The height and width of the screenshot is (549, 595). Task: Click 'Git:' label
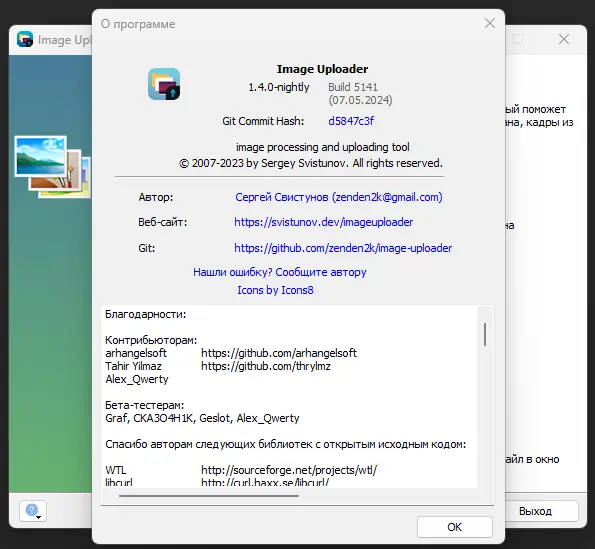click(146, 248)
